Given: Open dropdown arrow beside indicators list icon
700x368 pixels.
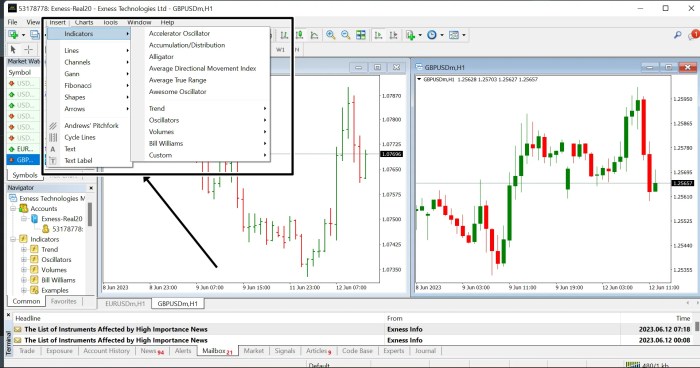Looking at the screenshot, I should click(420, 35).
